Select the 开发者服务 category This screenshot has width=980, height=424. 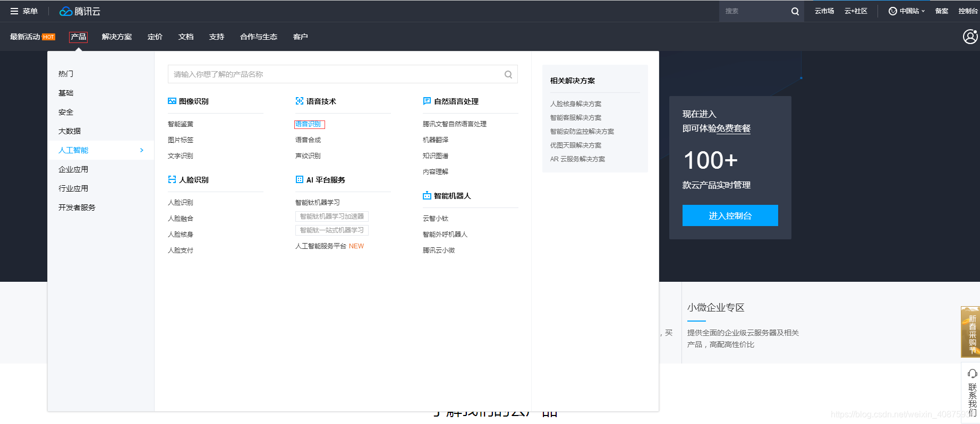click(77, 207)
